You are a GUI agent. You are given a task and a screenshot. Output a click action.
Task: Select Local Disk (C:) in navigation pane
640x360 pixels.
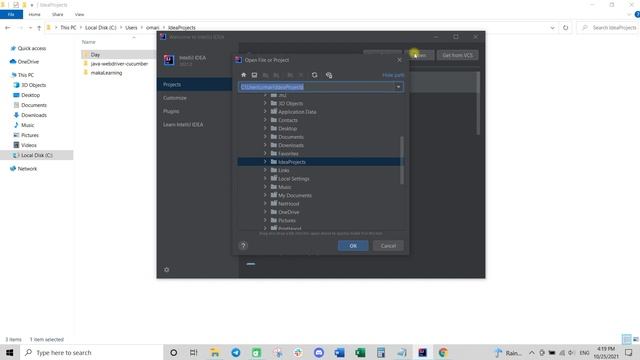(x=37, y=155)
